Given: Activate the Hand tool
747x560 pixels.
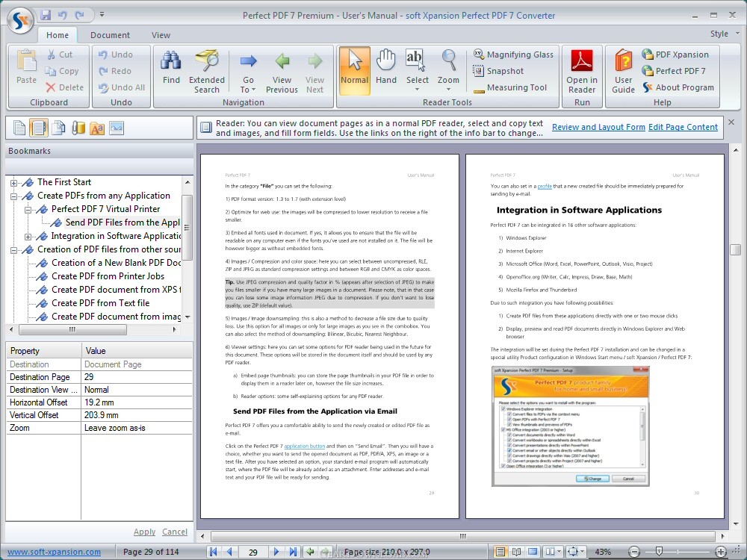Looking at the screenshot, I should [386, 67].
